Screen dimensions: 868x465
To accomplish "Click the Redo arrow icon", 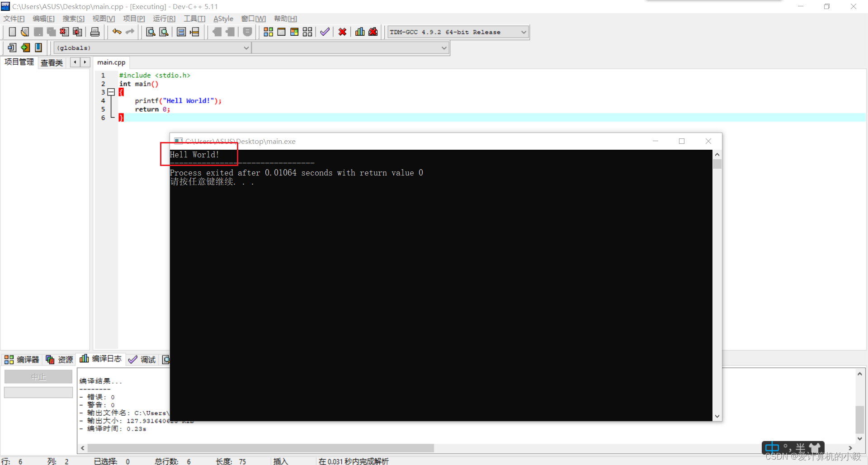I will point(130,32).
